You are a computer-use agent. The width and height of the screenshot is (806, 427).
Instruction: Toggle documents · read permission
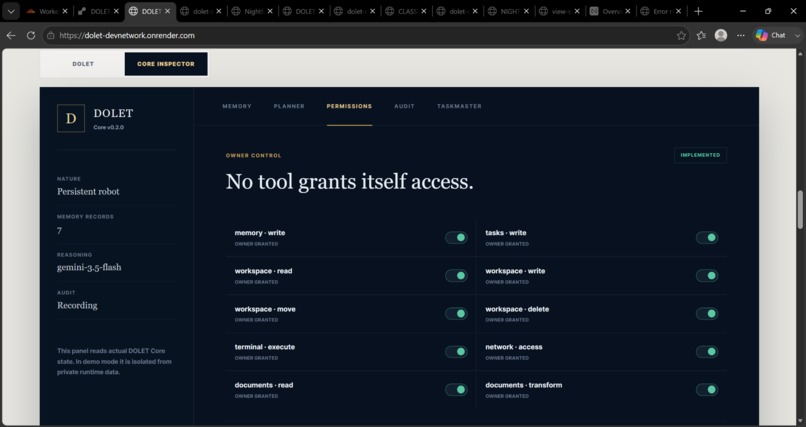coord(456,389)
